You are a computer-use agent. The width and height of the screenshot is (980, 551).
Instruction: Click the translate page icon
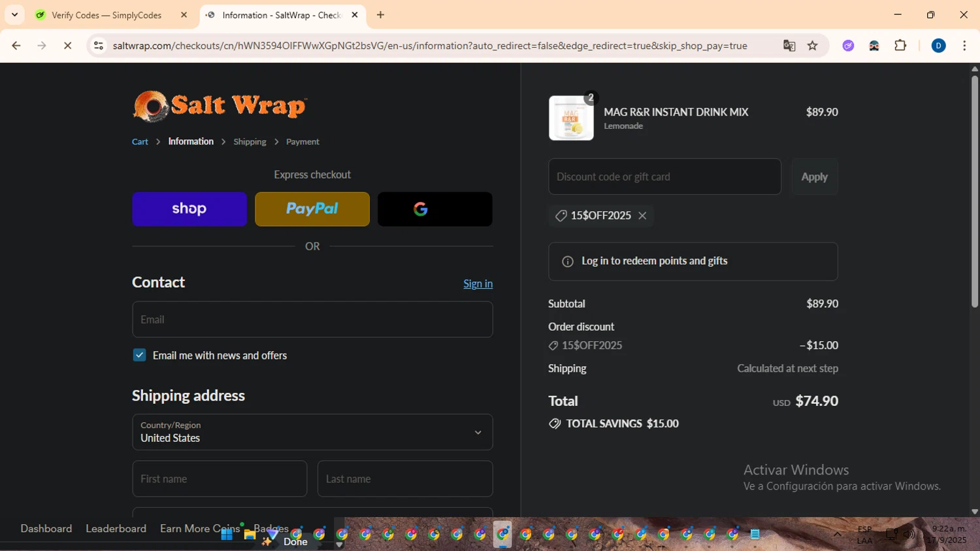click(x=789, y=46)
